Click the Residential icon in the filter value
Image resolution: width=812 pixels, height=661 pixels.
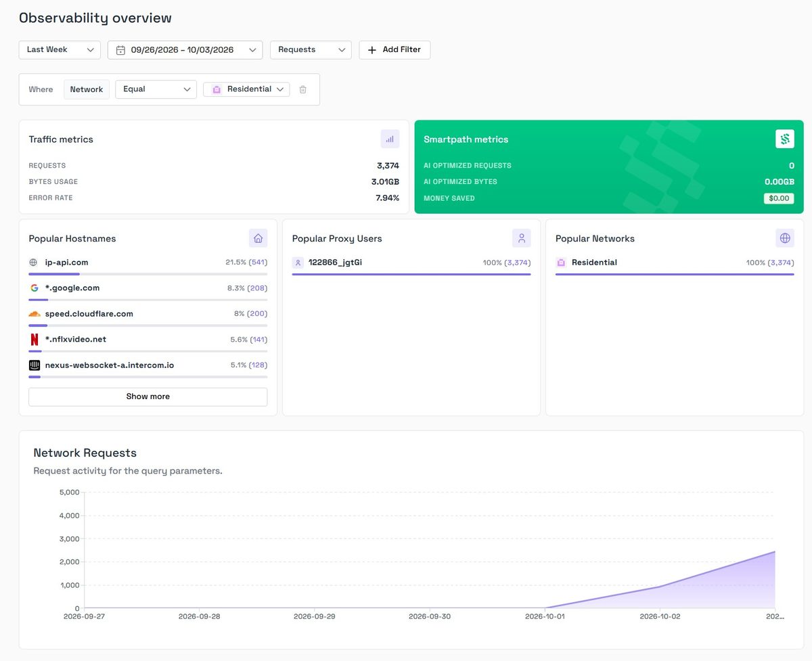pyautogui.click(x=217, y=89)
